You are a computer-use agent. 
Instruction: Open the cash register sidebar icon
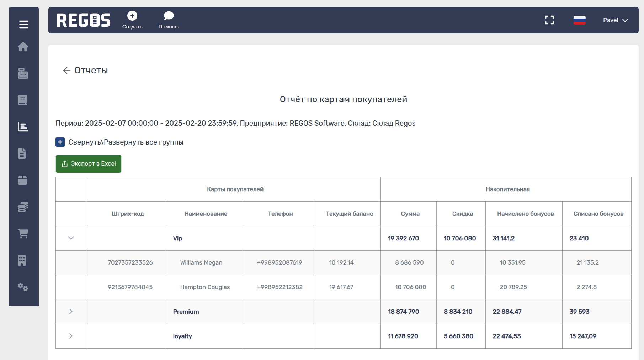tap(23, 73)
